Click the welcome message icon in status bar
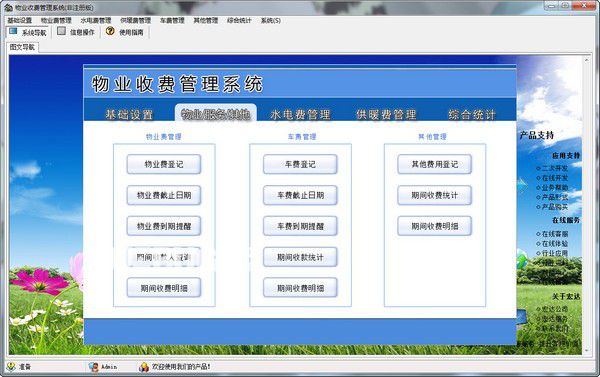The image size is (600, 377). tap(144, 367)
